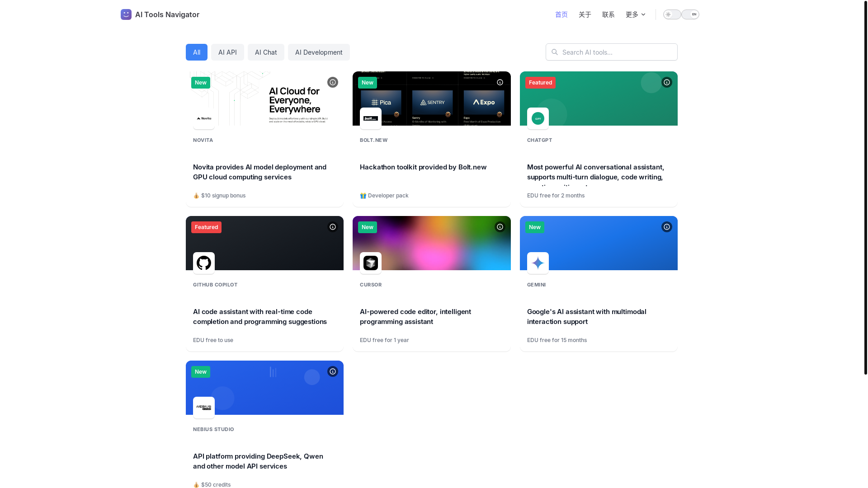Click 'EDU free for 2 months' label
The width and height of the screenshot is (868, 488).
556,196
